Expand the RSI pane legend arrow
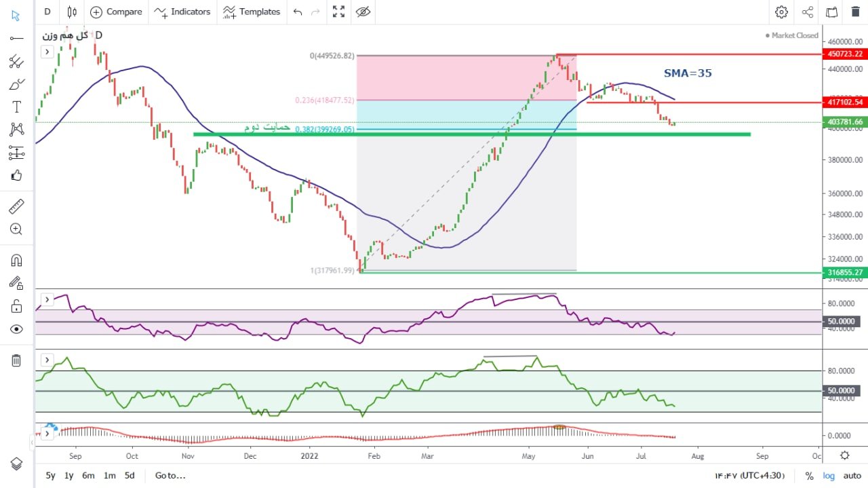The height and width of the screenshot is (488, 868). pos(47,299)
